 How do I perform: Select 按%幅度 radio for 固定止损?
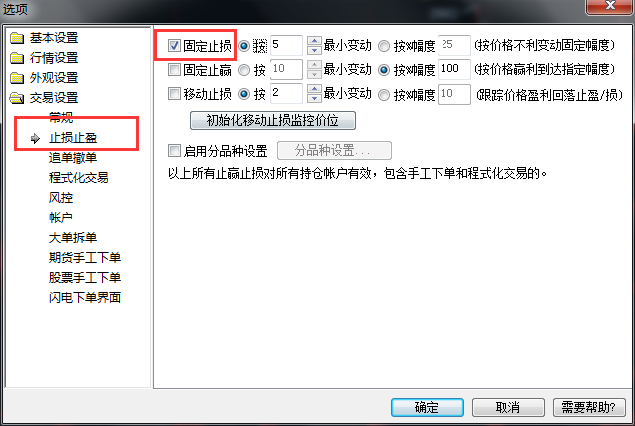[x=384, y=46]
